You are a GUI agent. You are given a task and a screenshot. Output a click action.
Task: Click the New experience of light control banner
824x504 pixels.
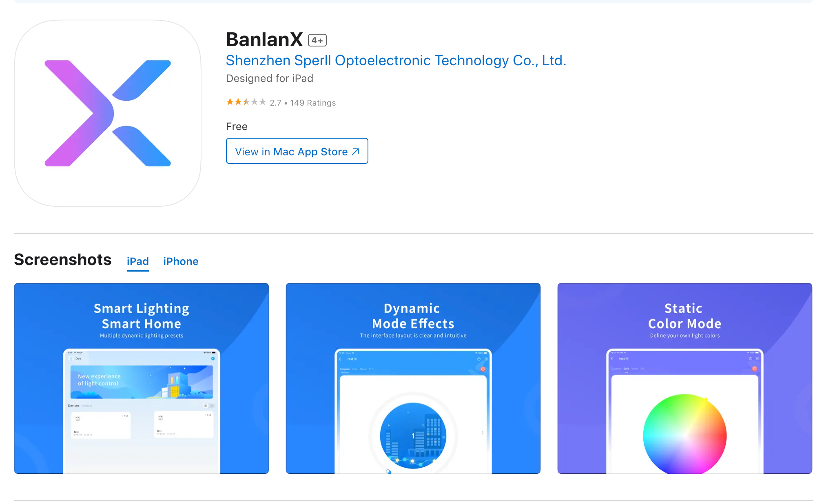(141, 382)
